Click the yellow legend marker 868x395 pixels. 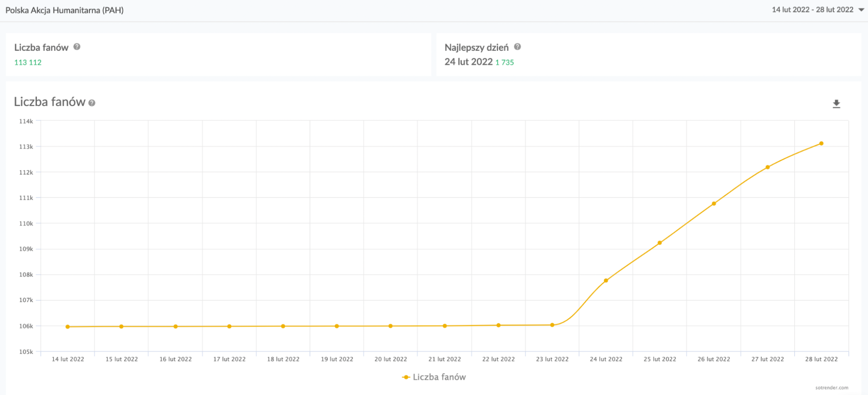tap(406, 377)
